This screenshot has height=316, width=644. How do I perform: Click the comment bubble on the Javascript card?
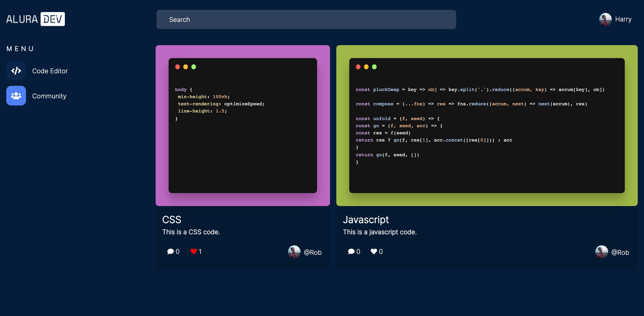[351, 251]
